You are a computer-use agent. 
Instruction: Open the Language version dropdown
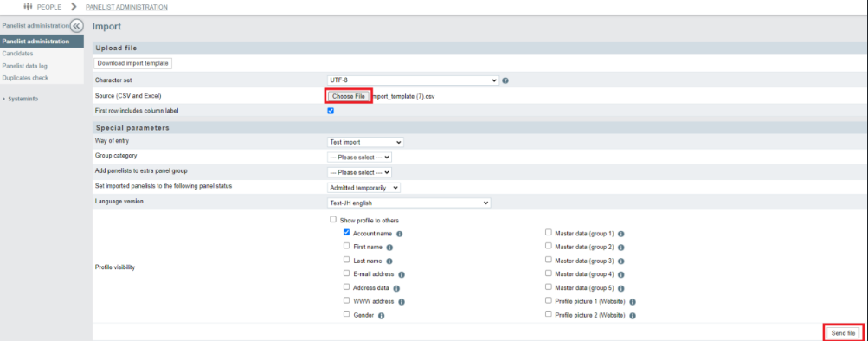409,203
